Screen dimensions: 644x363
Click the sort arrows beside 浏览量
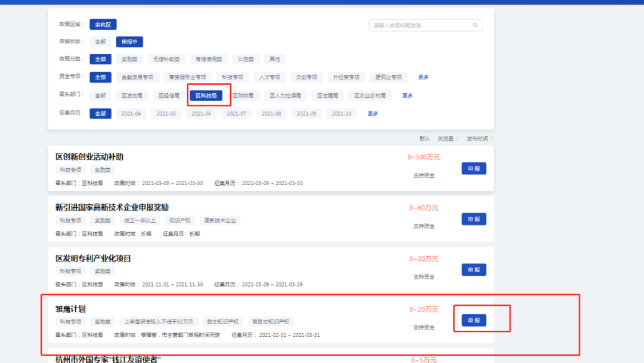458,138
